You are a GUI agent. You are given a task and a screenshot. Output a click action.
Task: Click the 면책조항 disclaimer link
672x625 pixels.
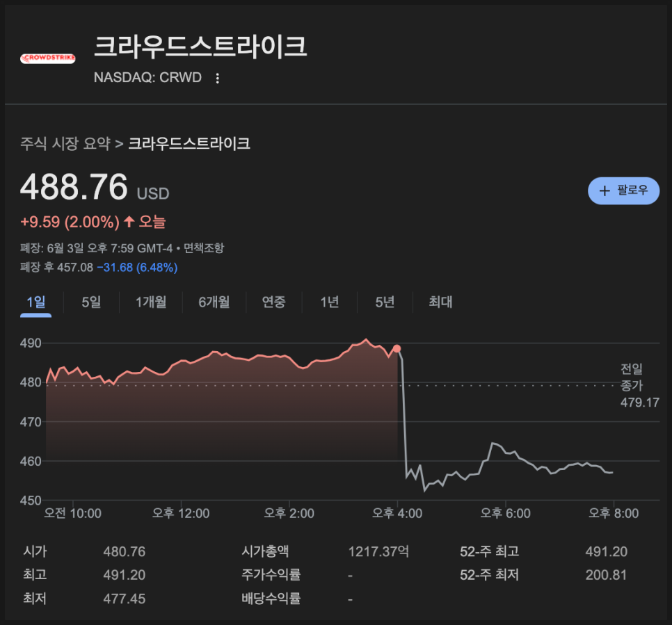204,248
